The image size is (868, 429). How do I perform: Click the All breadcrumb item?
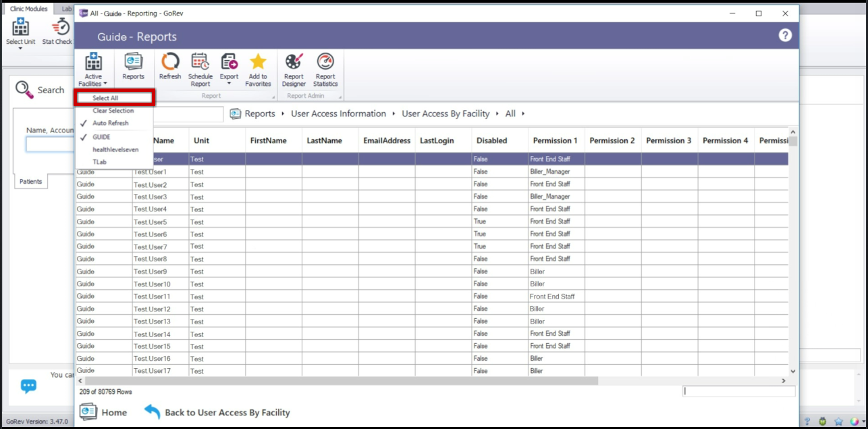tap(510, 113)
